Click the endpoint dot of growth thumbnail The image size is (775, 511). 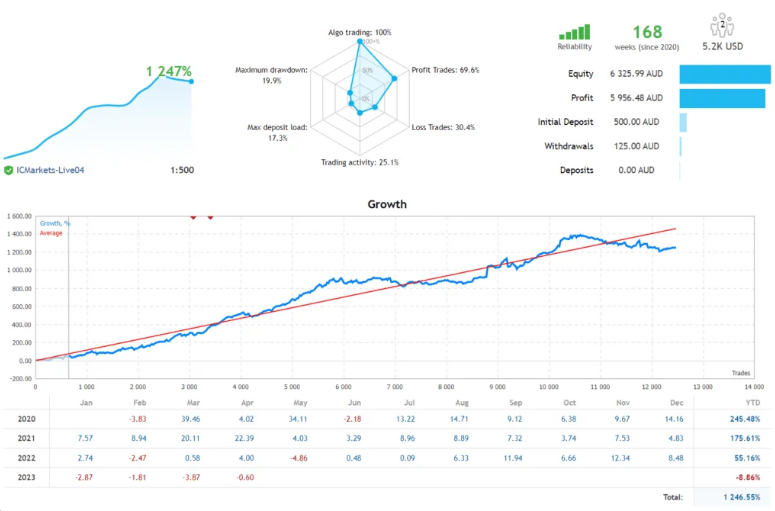(x=191, y=82)
